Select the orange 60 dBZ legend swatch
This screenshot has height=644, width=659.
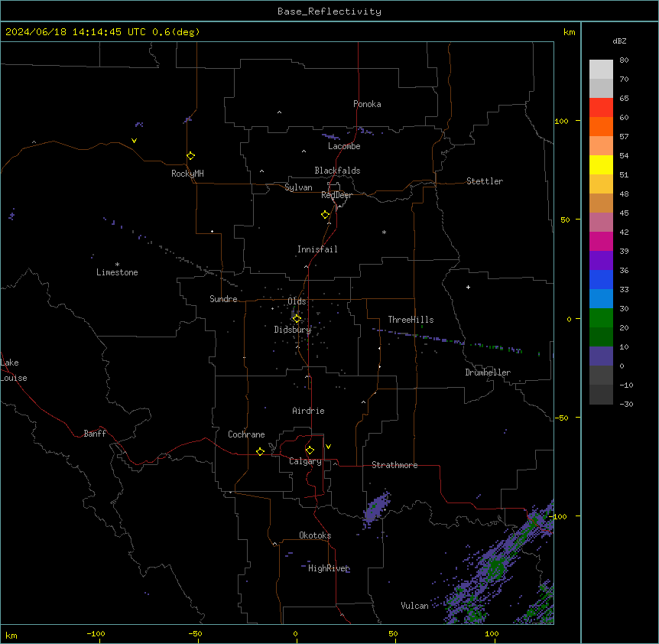601,126
